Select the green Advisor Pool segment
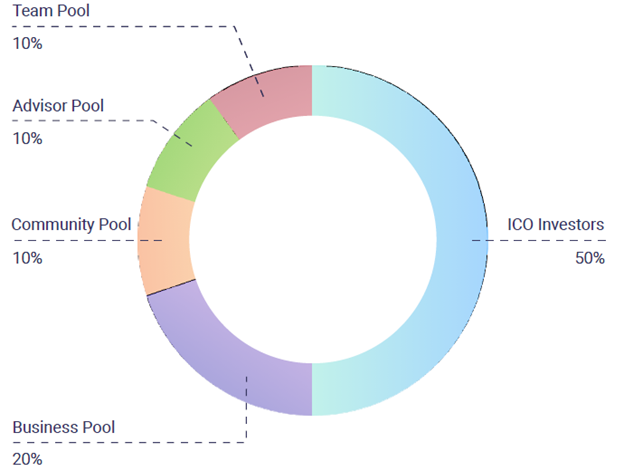This screenshot has width=624, height=471. coord(190,147)
